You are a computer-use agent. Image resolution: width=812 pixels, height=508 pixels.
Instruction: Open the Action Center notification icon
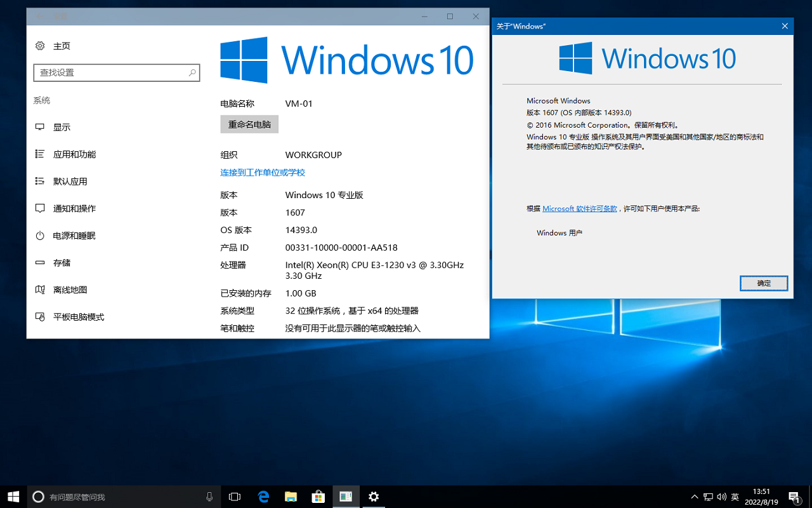pyautogui.click(x=794, y=497)
